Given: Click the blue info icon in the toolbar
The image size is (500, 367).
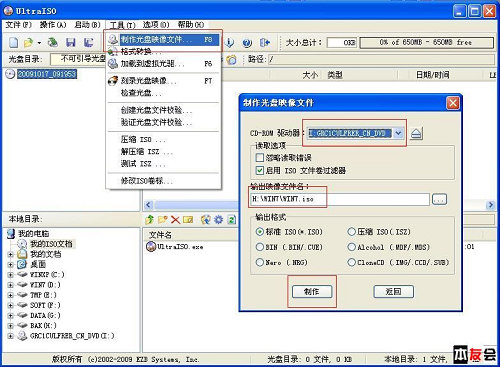Looking at the screenshot, I should point(229,42).
